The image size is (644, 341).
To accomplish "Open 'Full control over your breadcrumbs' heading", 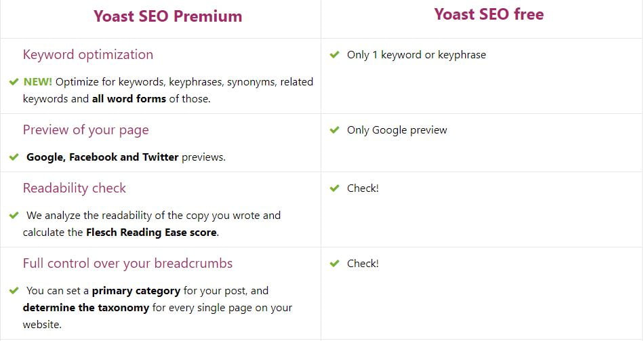I will (127, 263).
